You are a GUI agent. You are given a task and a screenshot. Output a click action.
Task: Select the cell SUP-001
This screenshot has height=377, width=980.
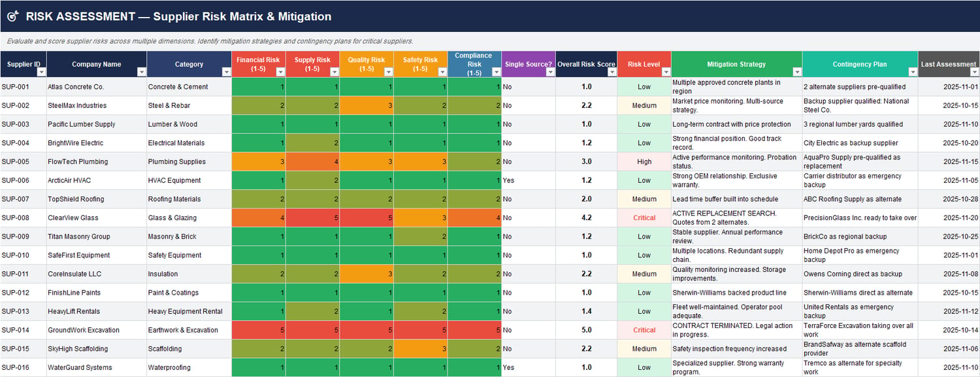[24, 87]
